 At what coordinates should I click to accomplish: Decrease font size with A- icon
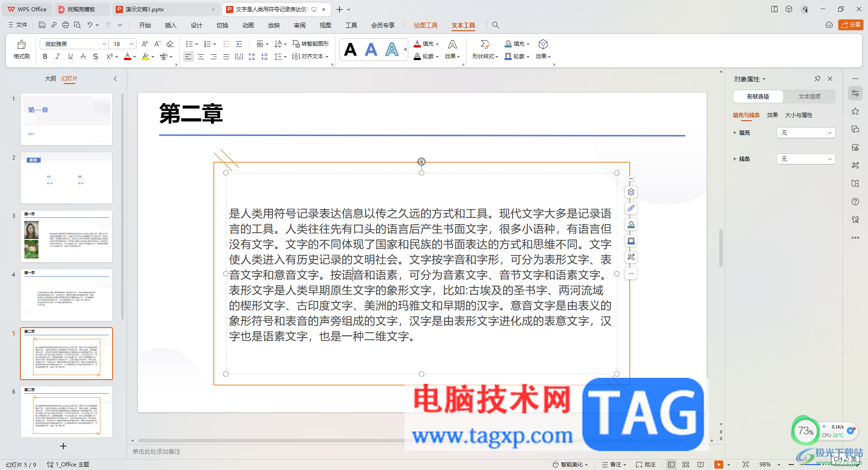[157, 44]
